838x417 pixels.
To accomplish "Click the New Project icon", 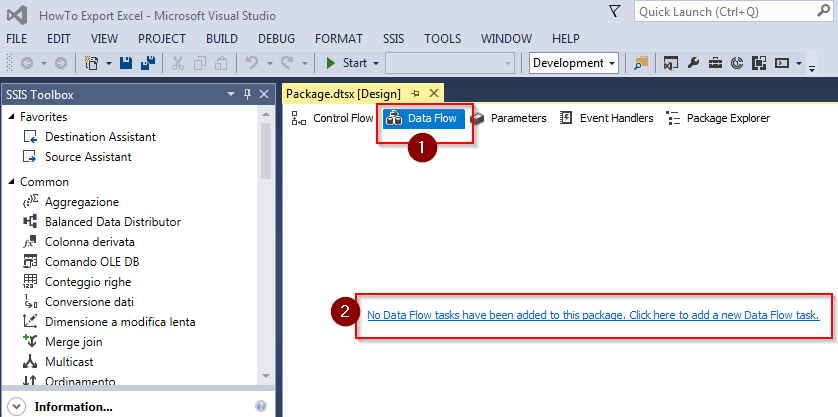I will 92,63.
